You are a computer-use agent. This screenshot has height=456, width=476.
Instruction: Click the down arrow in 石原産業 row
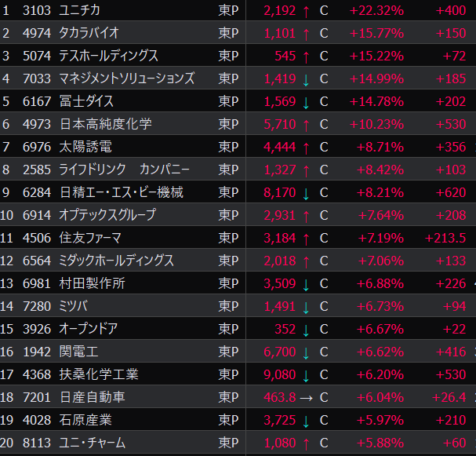coord(305,421)
